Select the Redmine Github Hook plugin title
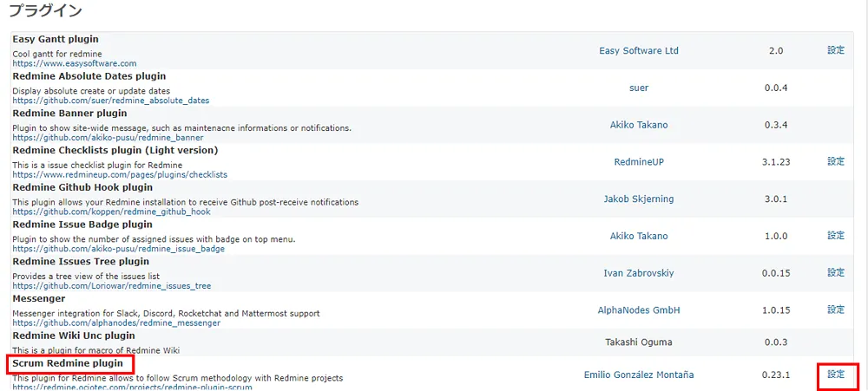Screen dimensions: 868x391 pyautogui.click(x=82, y=187)
